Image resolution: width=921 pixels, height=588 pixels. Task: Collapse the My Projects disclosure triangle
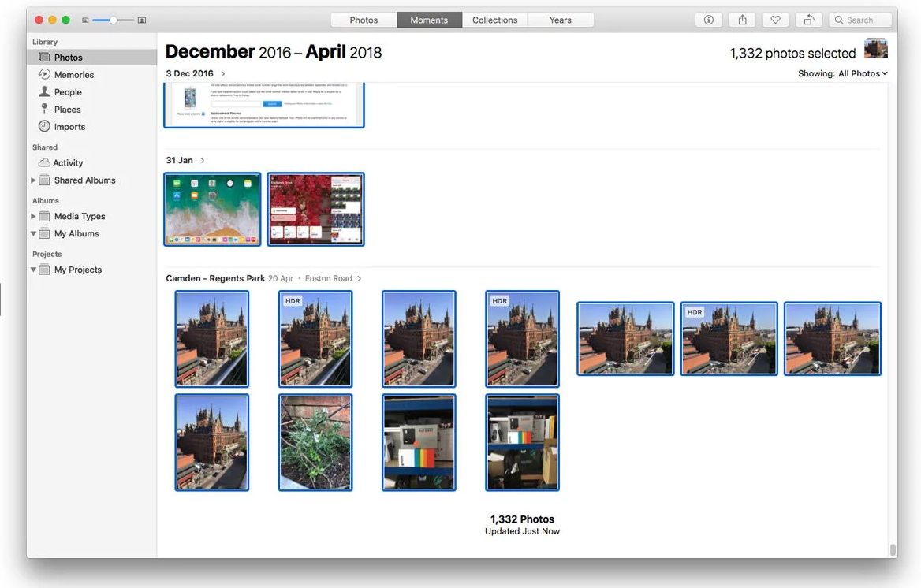point(33,270)
